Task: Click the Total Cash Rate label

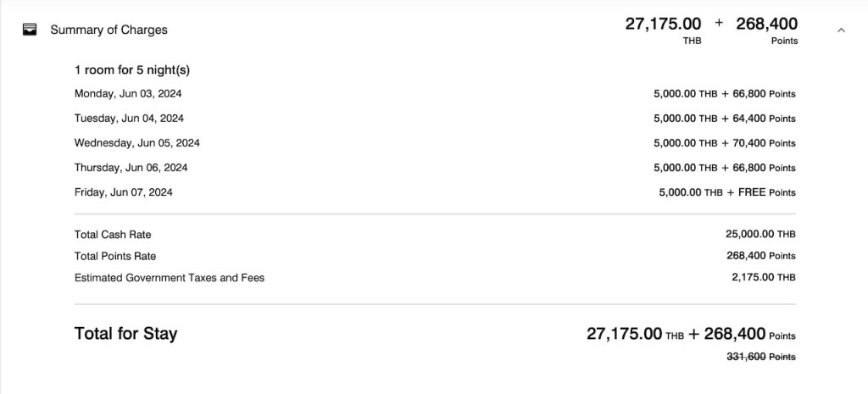Action: click(113, 235)
